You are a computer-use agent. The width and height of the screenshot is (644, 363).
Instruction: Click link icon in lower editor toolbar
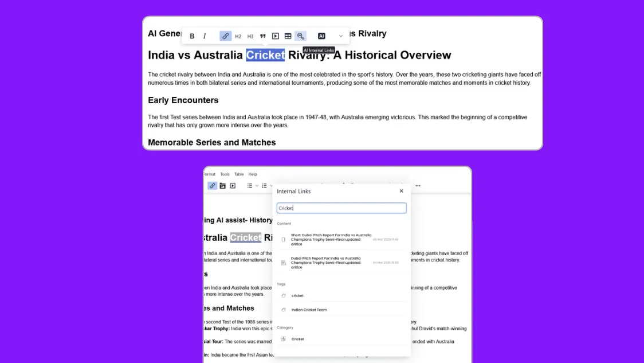(x=213, y=186)
